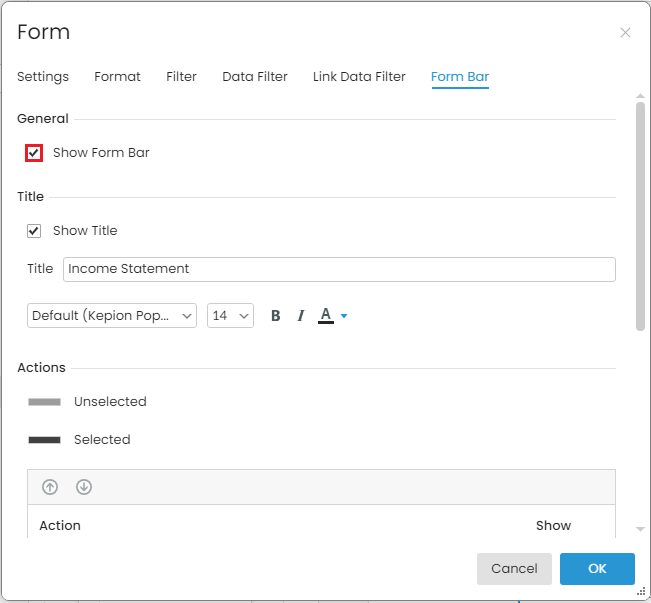Pick the Unselected action color swatch
Image resolution: width=651 pixels, height=603 pixels.
coord(44,402)
